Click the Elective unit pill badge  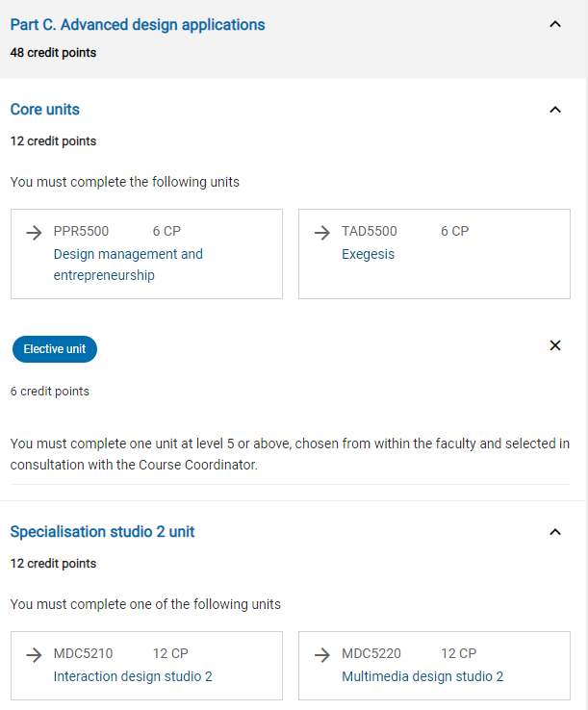55,349
